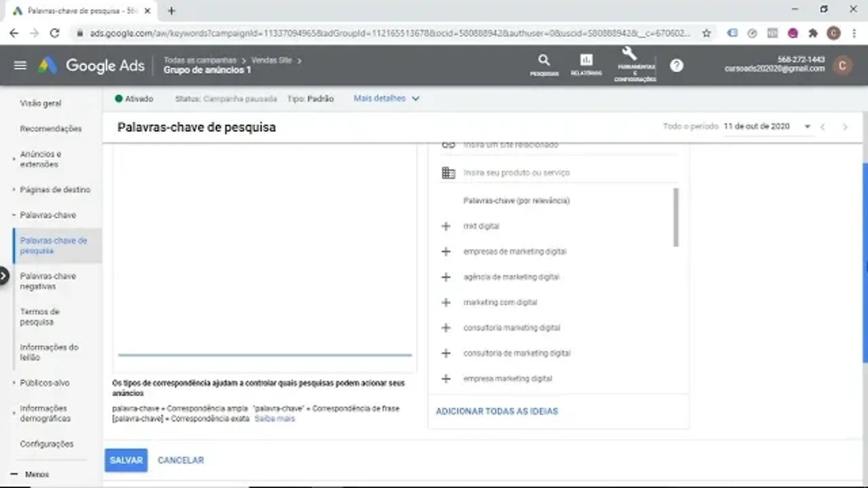Image resolution: width=868 pixels, height=488 pixels.
Task: Expand Páginas de destino section
Action: (x=14, y=190)
